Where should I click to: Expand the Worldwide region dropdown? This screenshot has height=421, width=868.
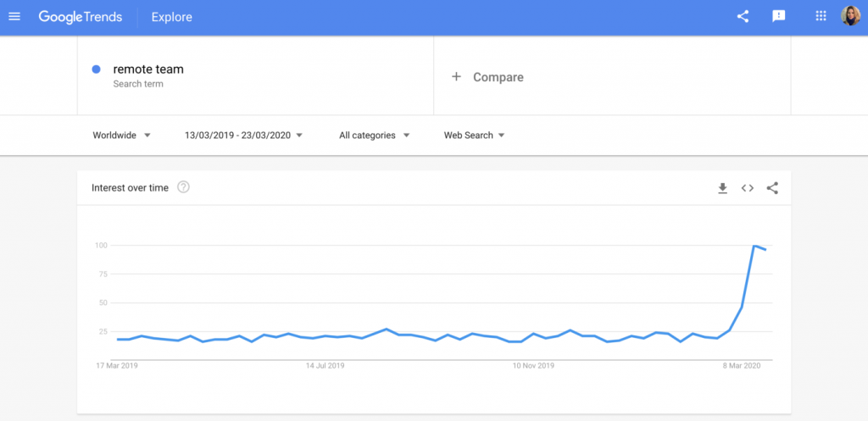[122, 136]
